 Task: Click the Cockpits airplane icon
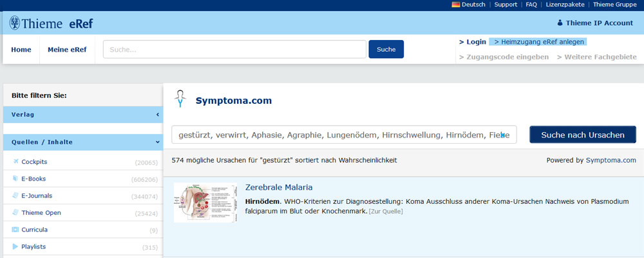pos(15,161)
